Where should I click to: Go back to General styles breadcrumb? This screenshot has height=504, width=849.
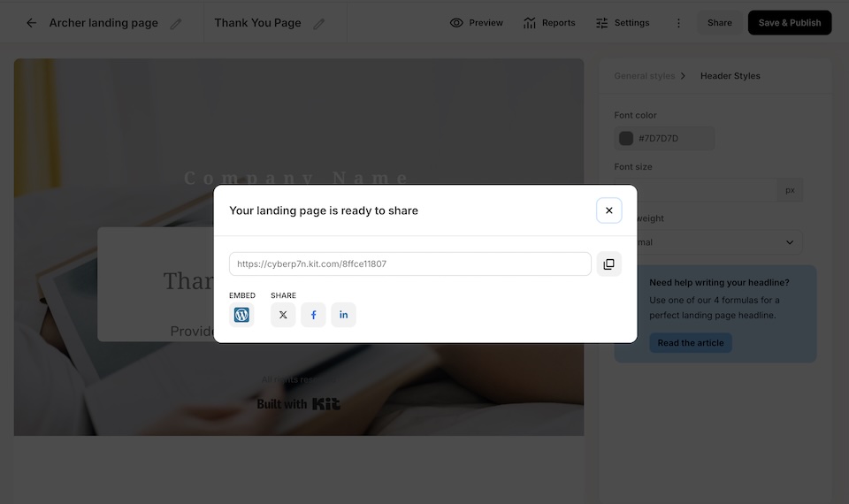click(x=644, y=76)
